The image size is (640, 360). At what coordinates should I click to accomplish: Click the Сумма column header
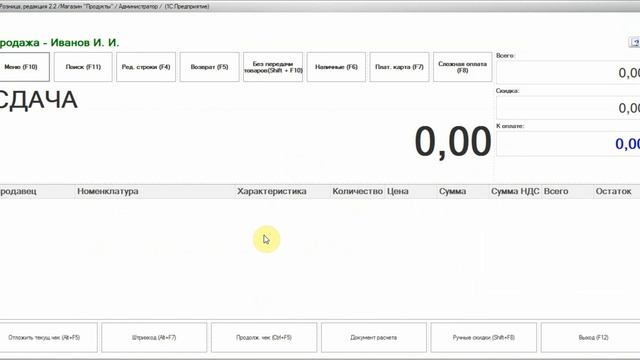pos(463,191)
